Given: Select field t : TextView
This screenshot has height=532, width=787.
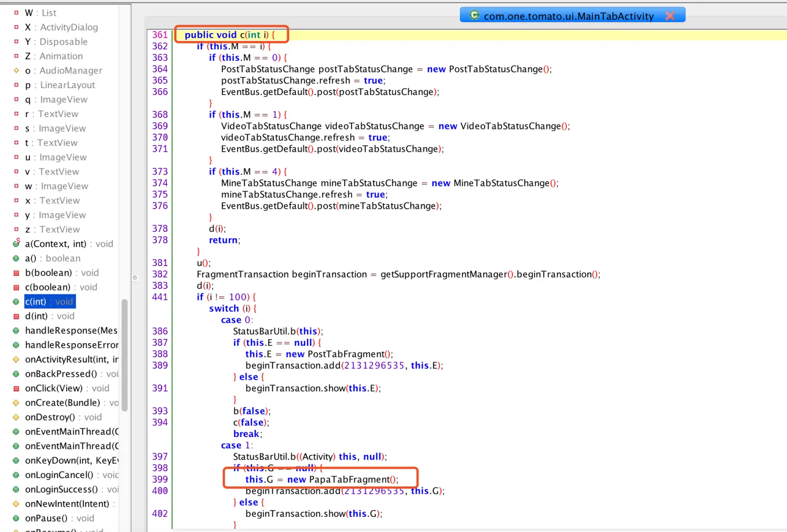Looking at the screenshot, I should coord(51,143).
